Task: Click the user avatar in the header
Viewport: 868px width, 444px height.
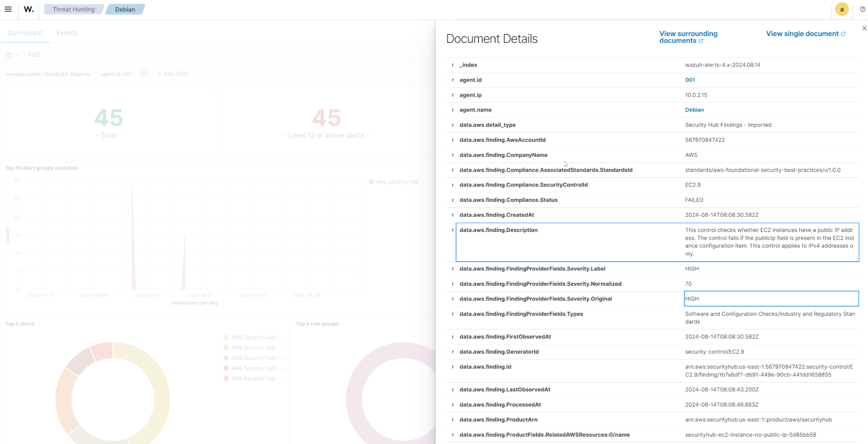Action: click(x=842, y=9)
